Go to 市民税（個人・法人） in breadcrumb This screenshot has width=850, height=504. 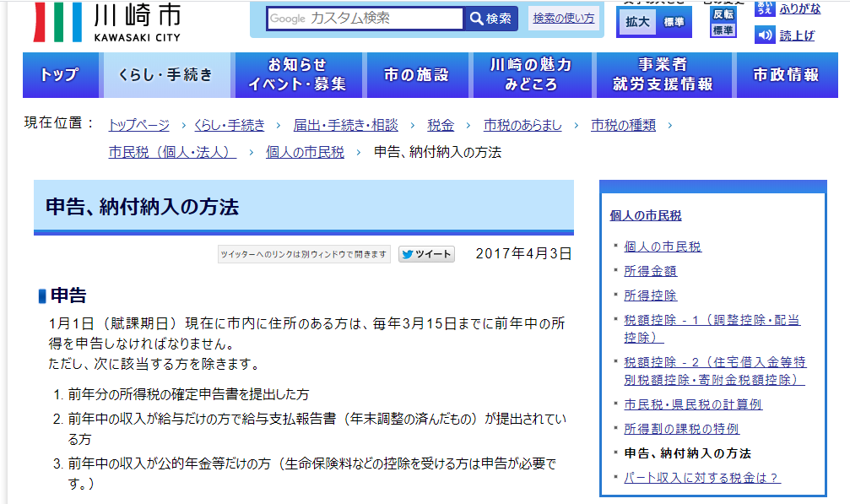[x=172, y=152]
